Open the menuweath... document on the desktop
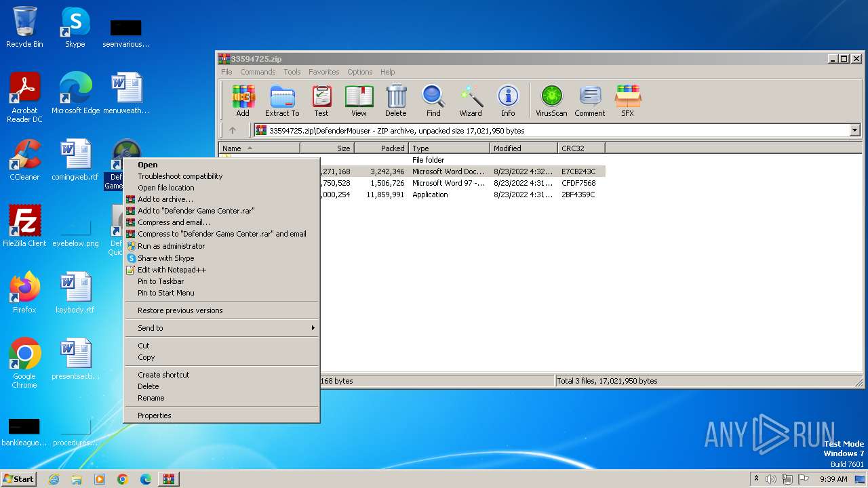 126,94
